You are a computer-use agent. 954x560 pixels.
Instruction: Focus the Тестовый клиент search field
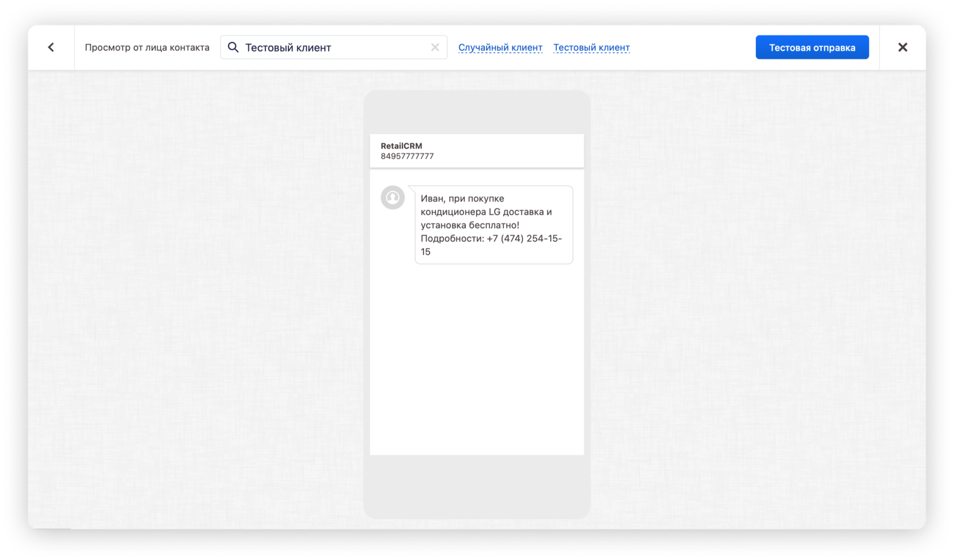coord(334,47)
